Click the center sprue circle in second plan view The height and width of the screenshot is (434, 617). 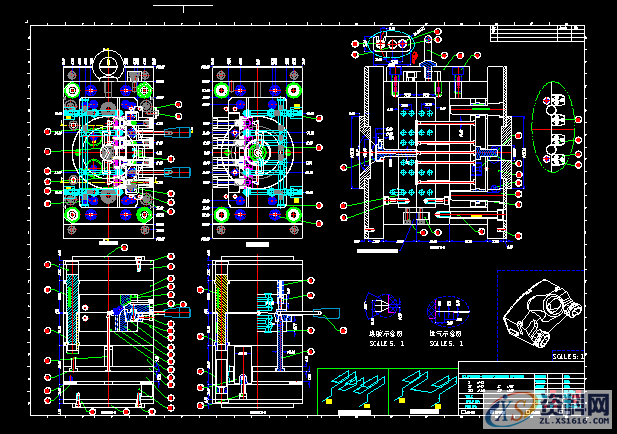[259, 152]
